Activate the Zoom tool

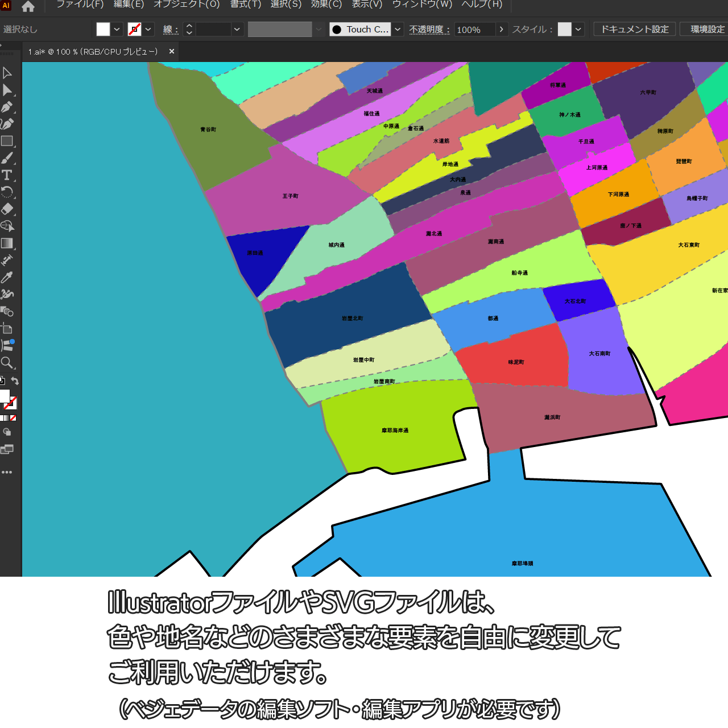point(7,363)
